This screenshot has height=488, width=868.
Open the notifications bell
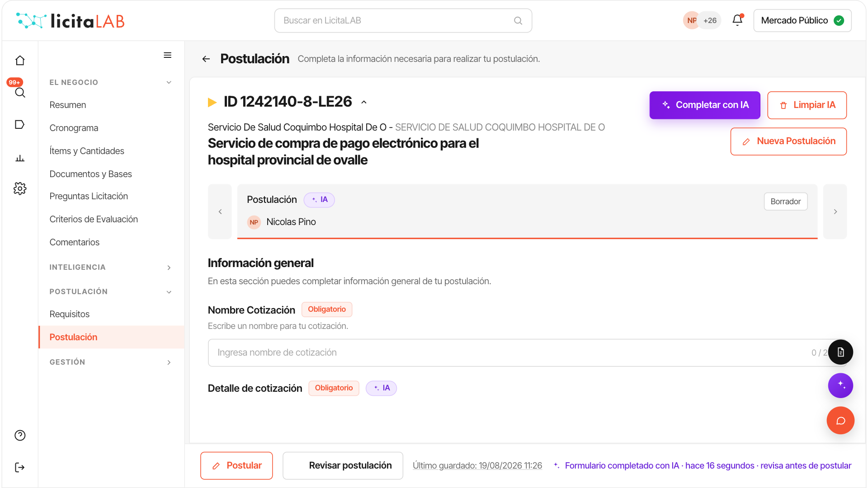(737, 20)
